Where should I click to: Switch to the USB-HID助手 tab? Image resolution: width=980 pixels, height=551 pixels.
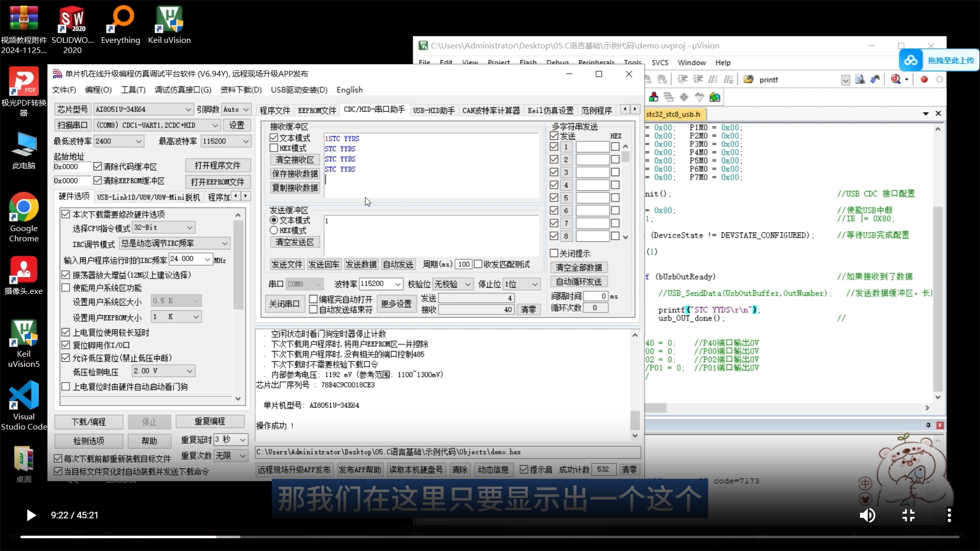click(433, 110)
